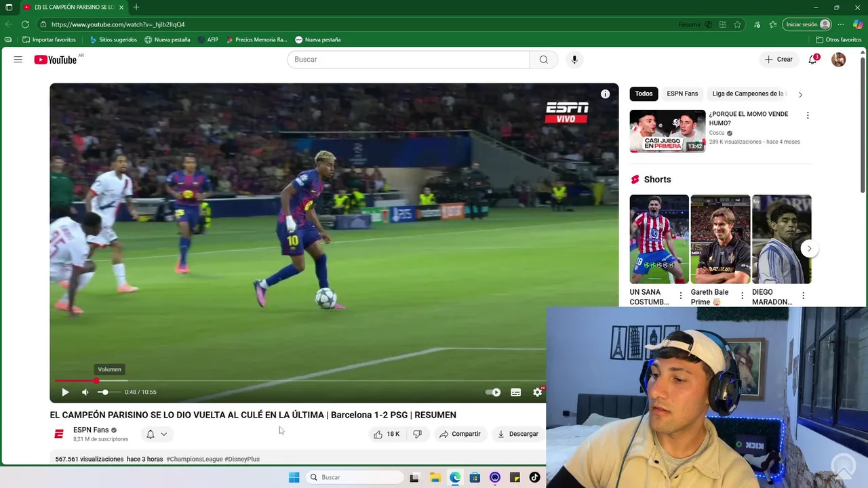
Task: Open the Edge tab actions menu icon
Action: click(x=9, y=7)
